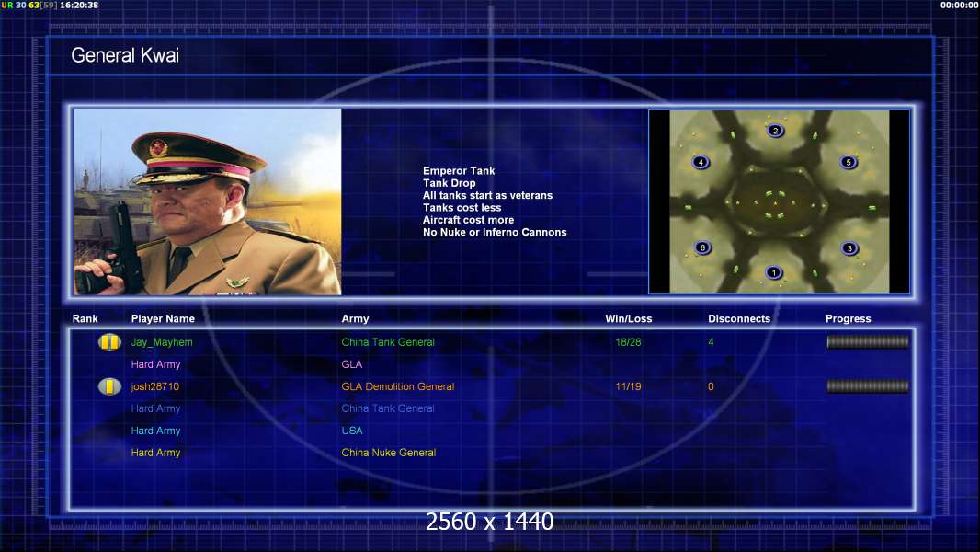The image size is (980, 552).
Task: Click the Win/Loss column header
Action: click(629, 319)
